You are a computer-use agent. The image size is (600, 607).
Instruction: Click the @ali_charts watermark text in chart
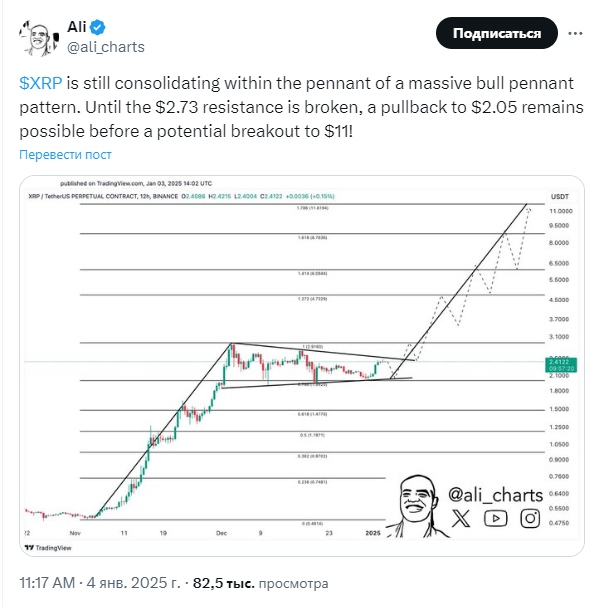[495, 495]
